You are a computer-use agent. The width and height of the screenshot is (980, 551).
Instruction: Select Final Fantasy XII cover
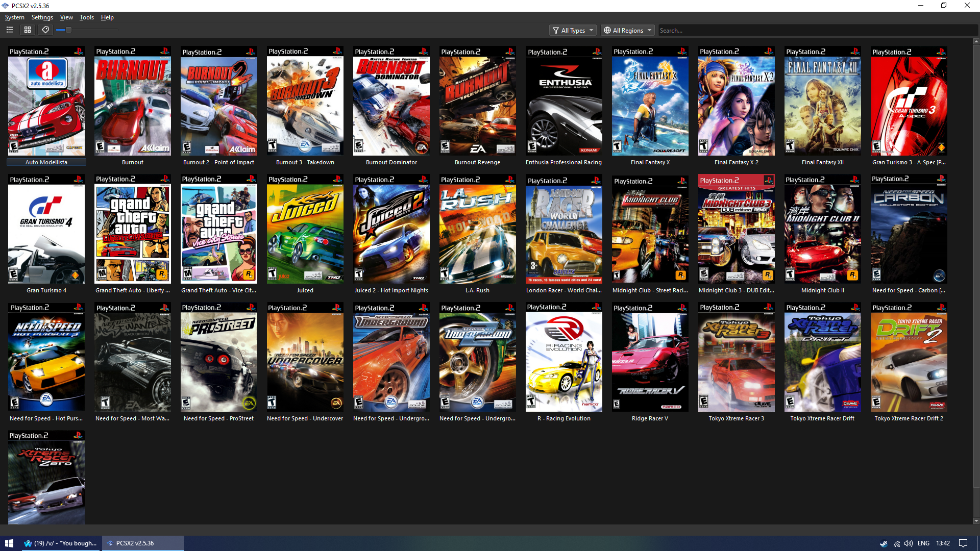823,101
